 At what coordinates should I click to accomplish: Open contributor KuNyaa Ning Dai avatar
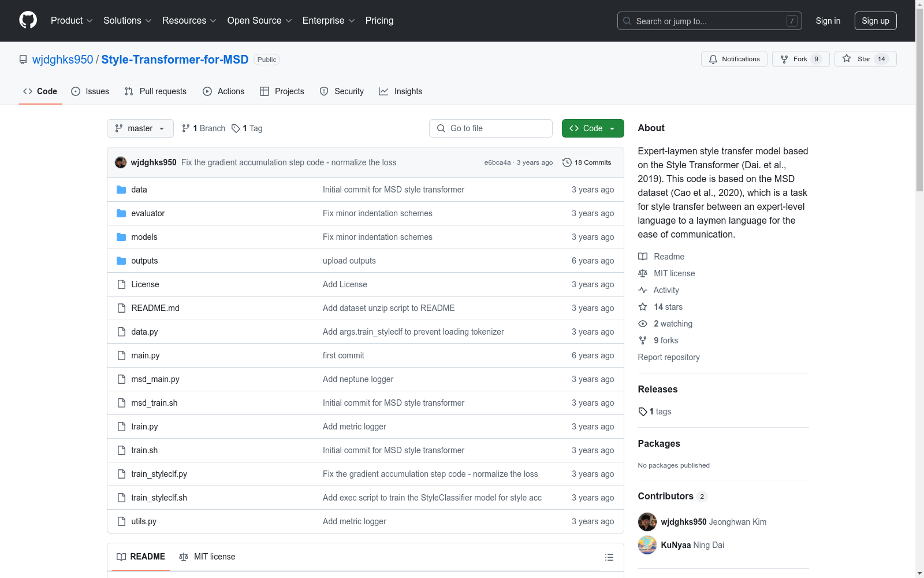647,545
